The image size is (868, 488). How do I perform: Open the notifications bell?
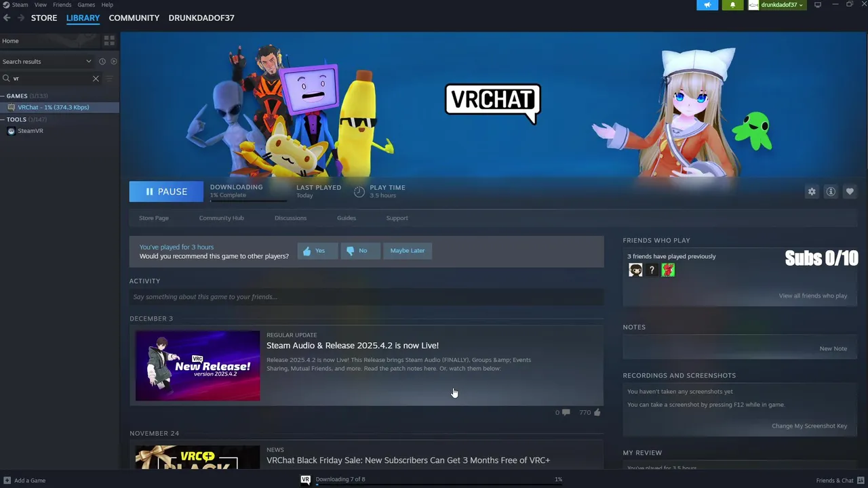pyautogui.click(x=732, y=5)
